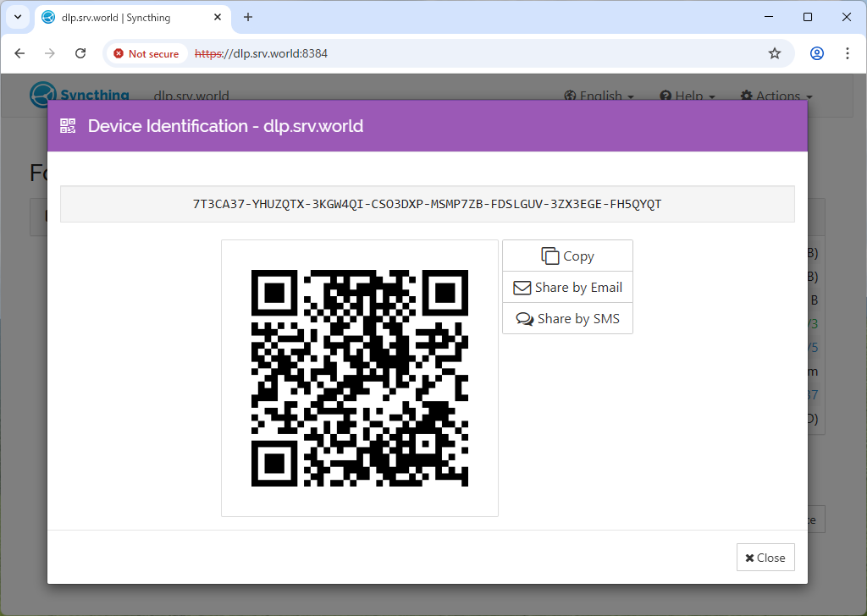Reload the page in browser

[80, 53]
